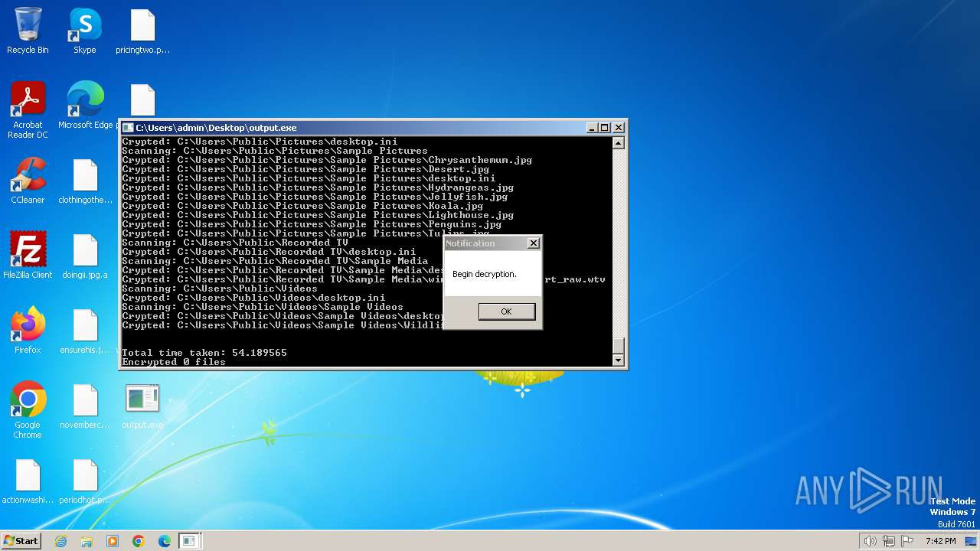Open Firefox desktop shortcut
Screen dimensions: 980x551
point(28,331)
